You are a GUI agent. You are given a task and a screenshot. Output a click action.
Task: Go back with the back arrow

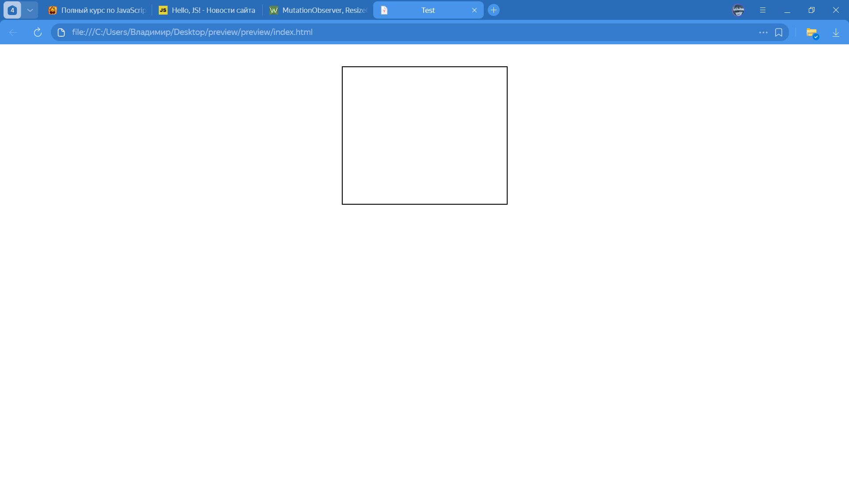click(x=13, y=32)
